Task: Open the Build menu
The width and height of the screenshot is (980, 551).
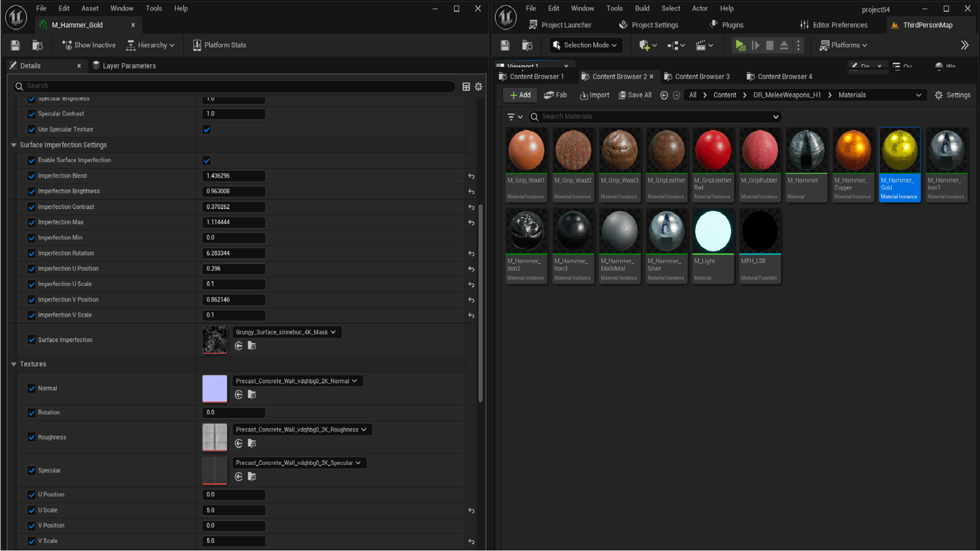Action: pyautogui.click(x=642, y=8)
